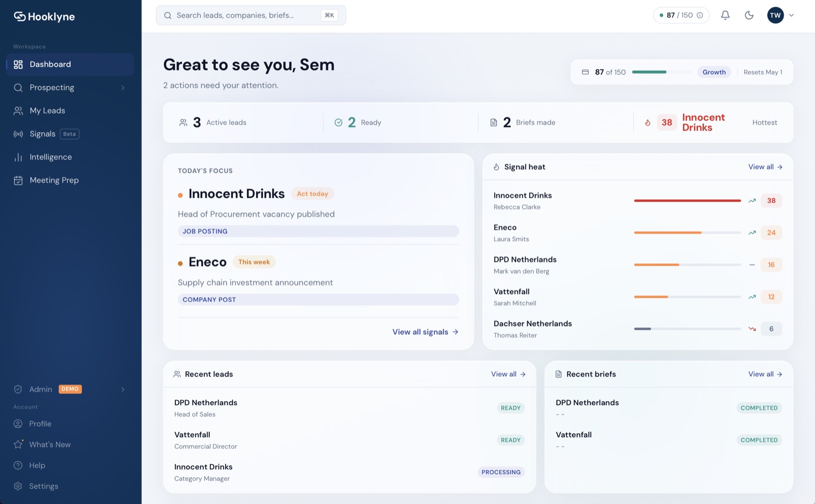Click the search magnifier icon
The height and width of the screenshot is (504, 815).
click(x=168, y=15)
